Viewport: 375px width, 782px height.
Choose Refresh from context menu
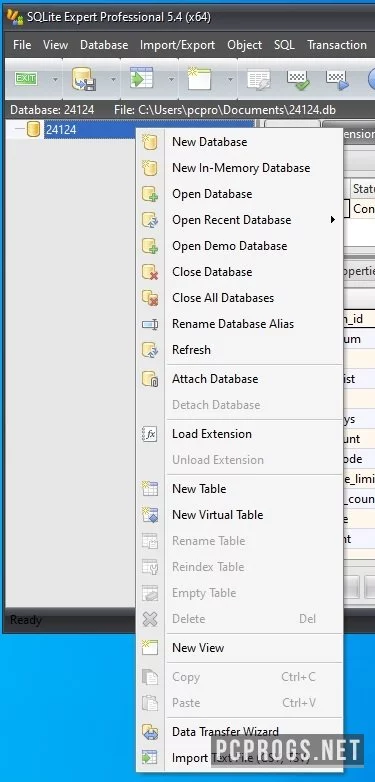(239, 350)
